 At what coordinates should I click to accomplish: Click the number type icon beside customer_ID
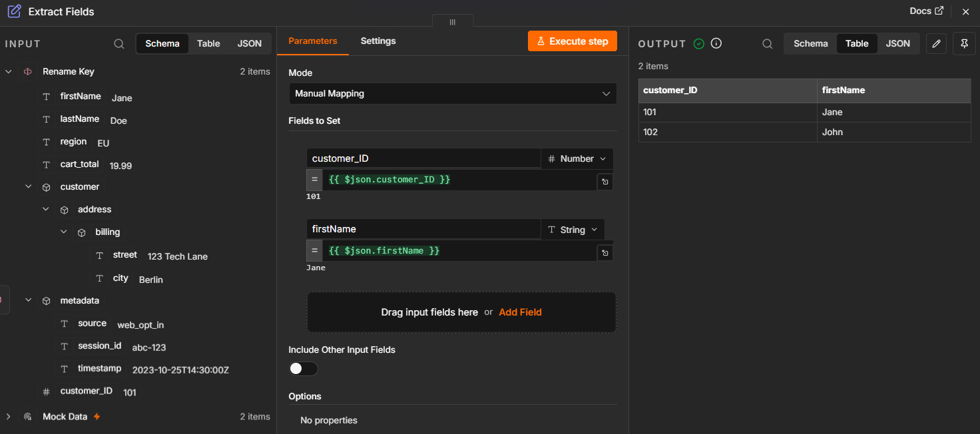(46, 392)
